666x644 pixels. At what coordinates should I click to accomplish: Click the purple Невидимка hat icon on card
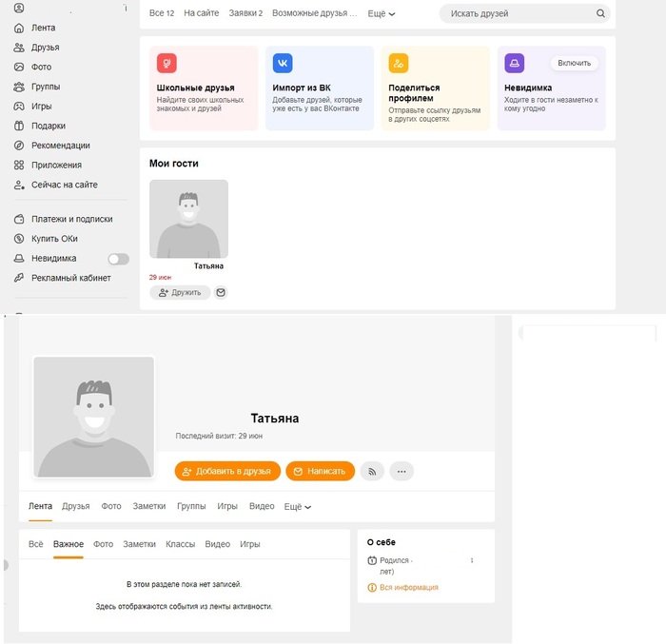(x=515, y=64)
